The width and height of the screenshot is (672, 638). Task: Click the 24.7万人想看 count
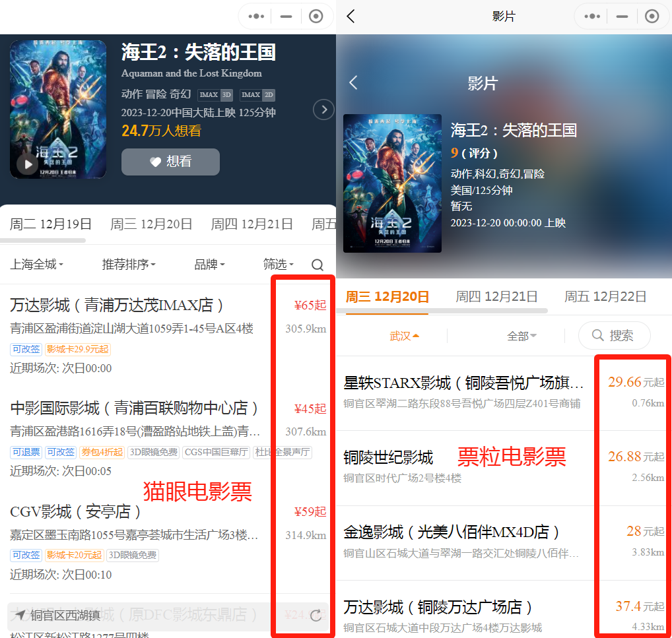point(161,131)
